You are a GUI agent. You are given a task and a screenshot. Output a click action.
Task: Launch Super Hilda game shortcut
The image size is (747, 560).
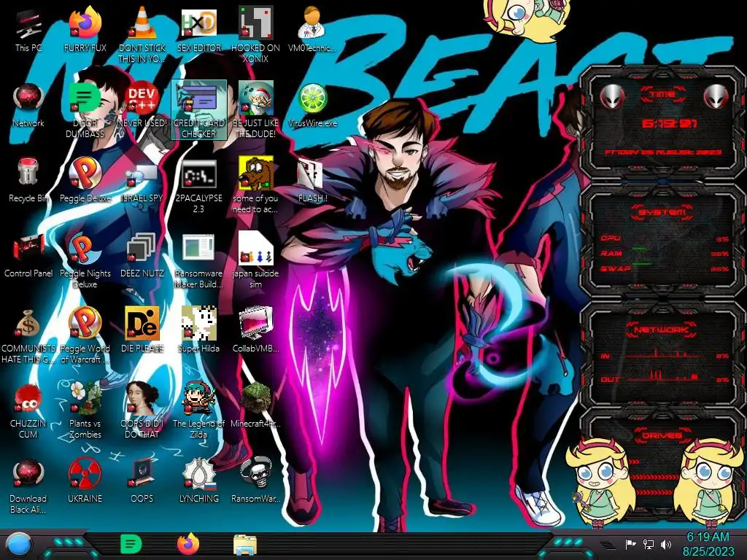coord(198,331)
